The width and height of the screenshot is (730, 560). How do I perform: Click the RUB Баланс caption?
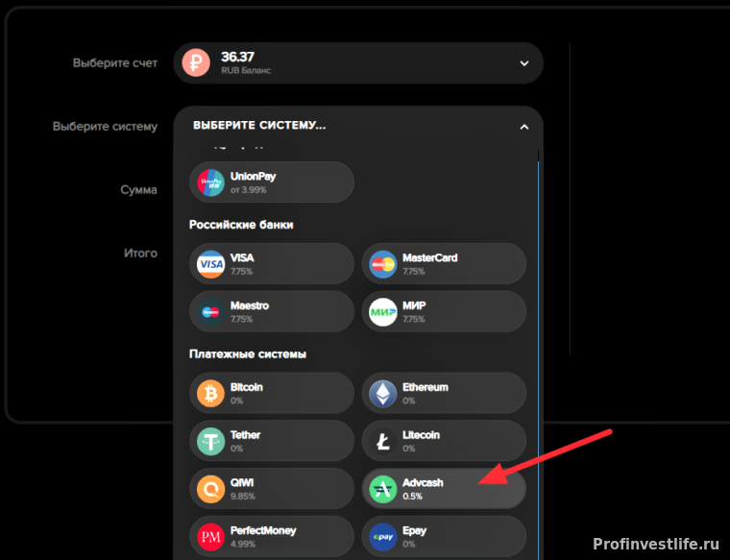pos(246,71)
